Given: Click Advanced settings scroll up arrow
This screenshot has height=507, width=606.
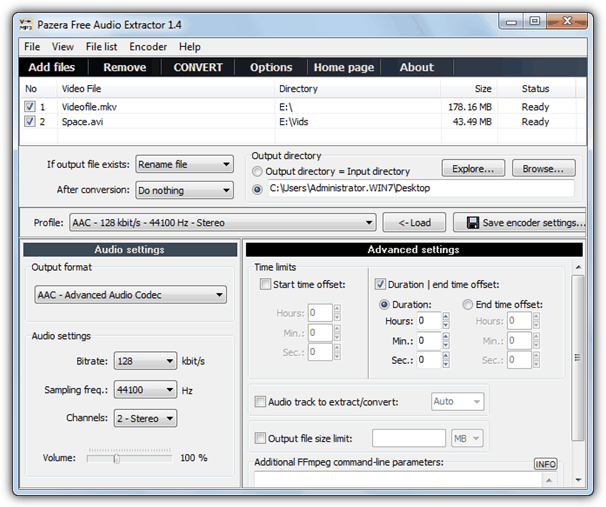Looking at the screenshot, I should [x=578, y=267].
